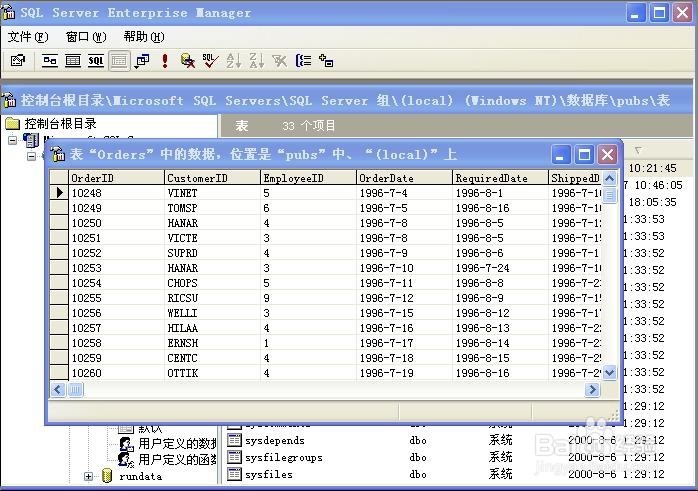Click the CustomerID cell OTTIK
The width and height of the screenshot is (698, 491).
coord(212,373)
